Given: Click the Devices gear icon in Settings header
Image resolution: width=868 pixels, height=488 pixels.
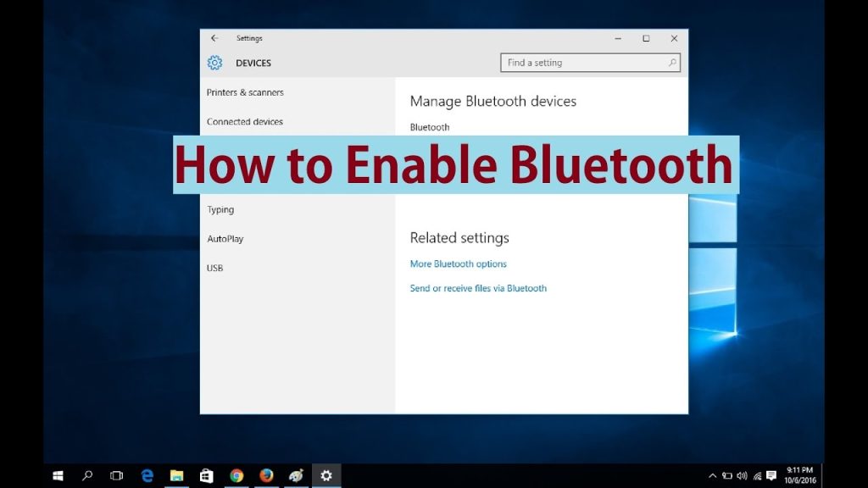Looking at the screenshot, I should click(x=214, y=63).
